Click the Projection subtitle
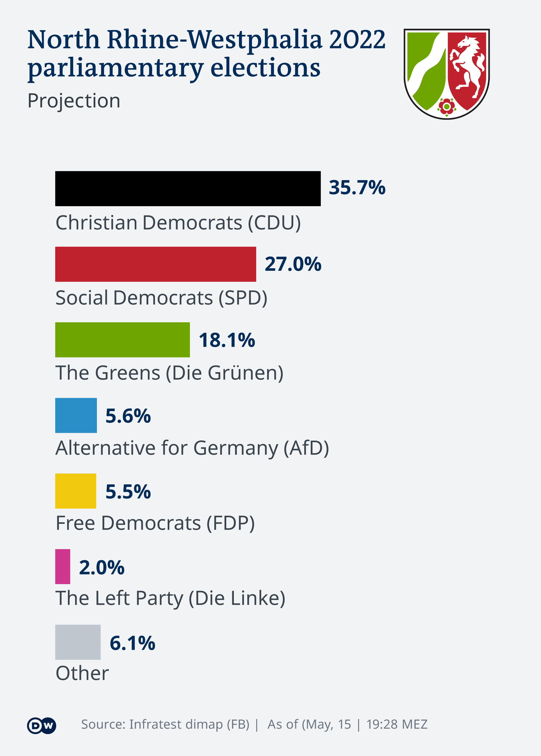This screenshot has width=541, height=756. tap(74, 101)
